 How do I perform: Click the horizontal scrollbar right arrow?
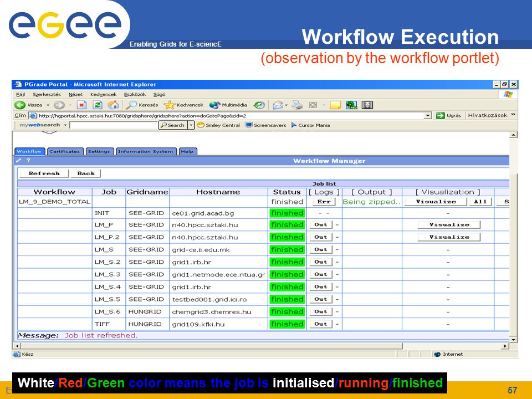[505, 346]
